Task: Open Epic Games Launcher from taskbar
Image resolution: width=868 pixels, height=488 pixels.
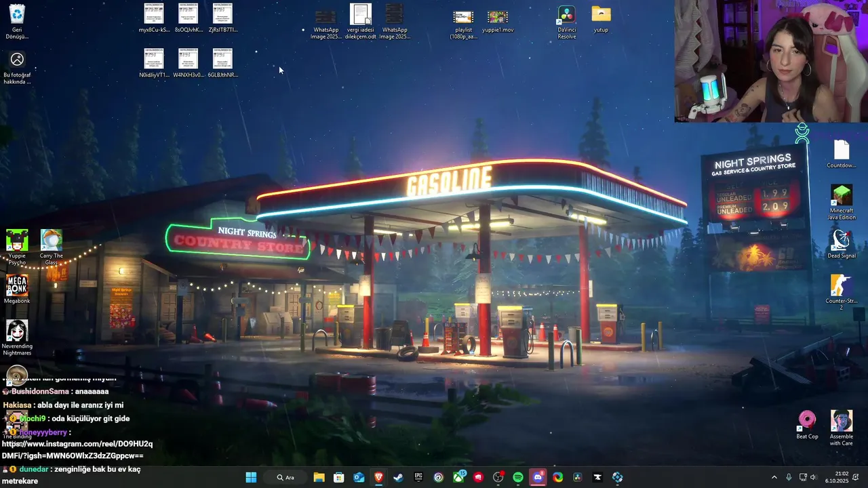Action: [418, 477]
